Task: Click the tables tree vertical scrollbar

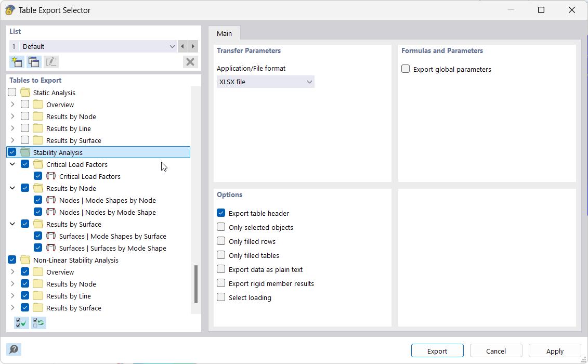Action: click(196, 284)
